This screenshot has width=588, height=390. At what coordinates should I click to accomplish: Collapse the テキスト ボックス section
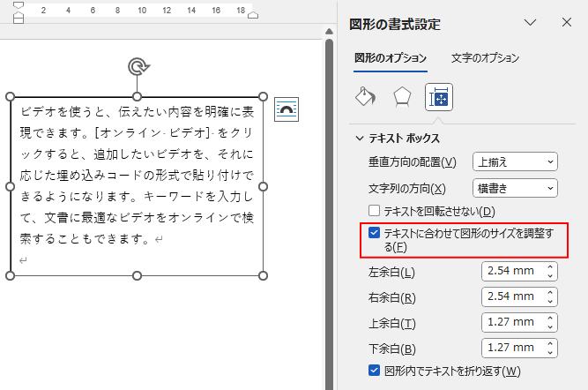pos(360,139)
